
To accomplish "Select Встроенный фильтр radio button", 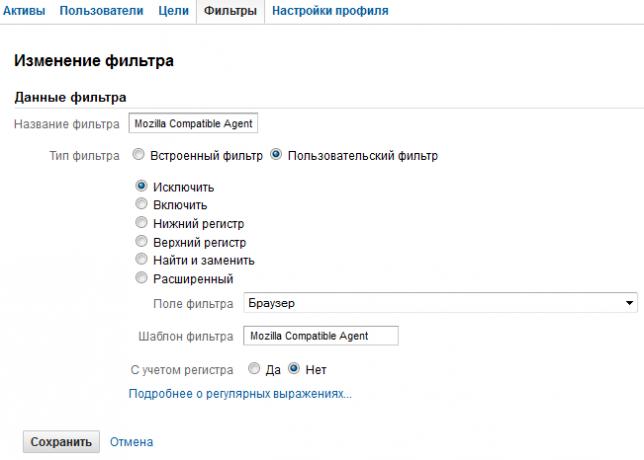I will click(x=140, y=155).
